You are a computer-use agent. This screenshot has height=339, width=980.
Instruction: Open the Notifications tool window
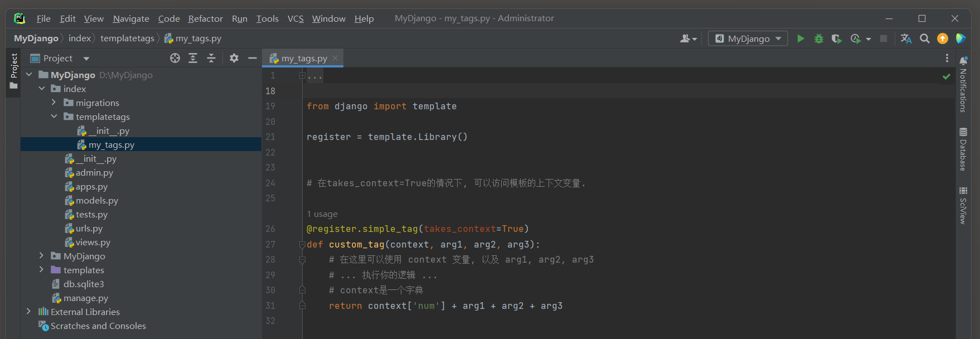coord(963,84)
